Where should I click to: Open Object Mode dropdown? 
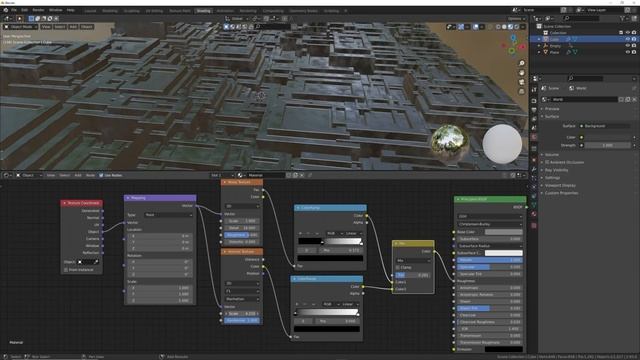tap(21, 27)
